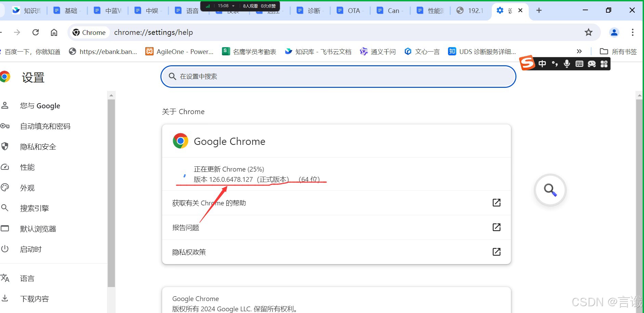Viewport: 644px width, 313px height.
Task: Open 启动时 settings section
Action: tap(31, 249)
